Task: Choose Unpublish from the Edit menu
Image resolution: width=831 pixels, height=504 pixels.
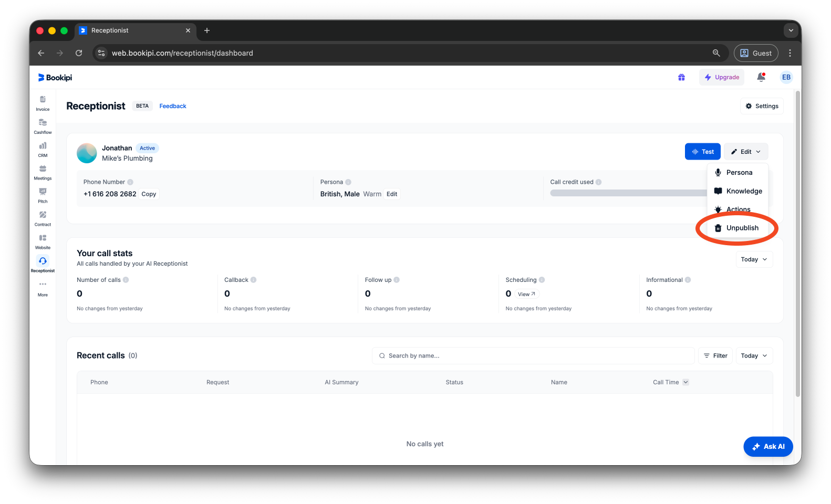Action: [737, 228]
